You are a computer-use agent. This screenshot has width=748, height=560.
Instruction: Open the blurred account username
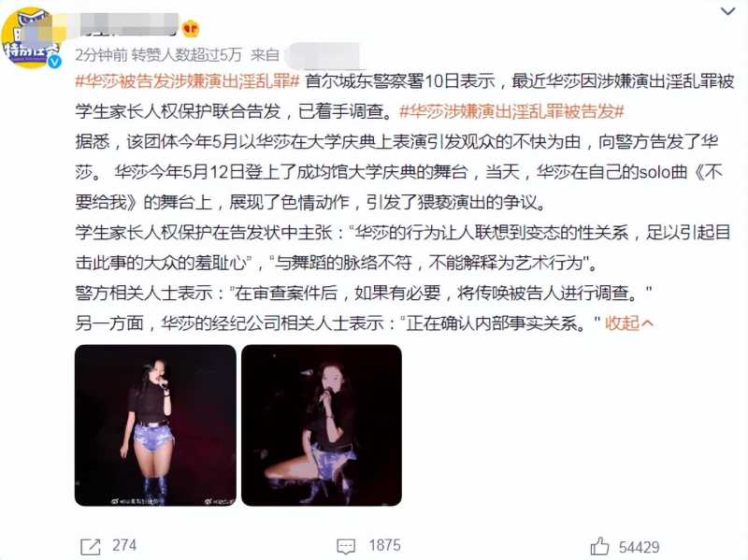pos(126,25)
